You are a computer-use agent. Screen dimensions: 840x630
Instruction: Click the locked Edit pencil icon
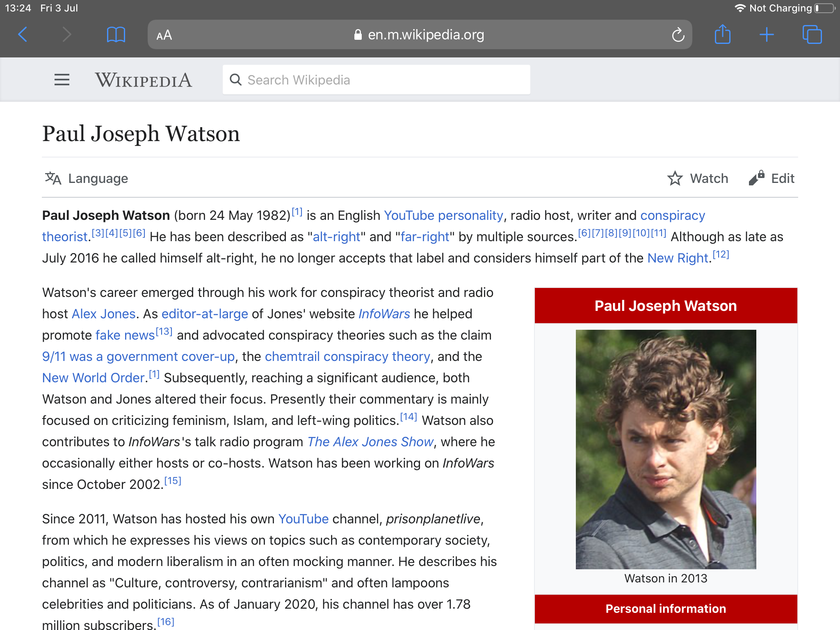click(x=756, y=178)
